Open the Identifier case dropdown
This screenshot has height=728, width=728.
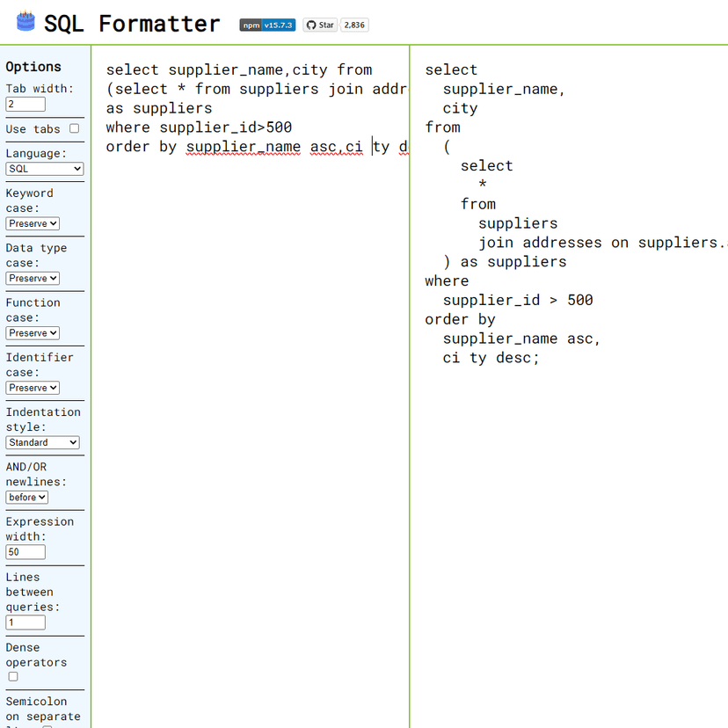pos(32,388)
